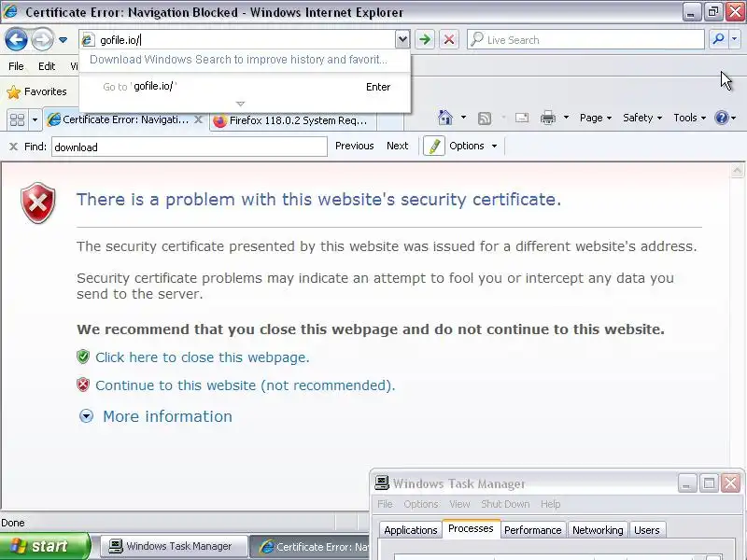Stop loading with the red X button
Image resolution: width=747 pixels, height=560 pixels.
coord(449,39)
